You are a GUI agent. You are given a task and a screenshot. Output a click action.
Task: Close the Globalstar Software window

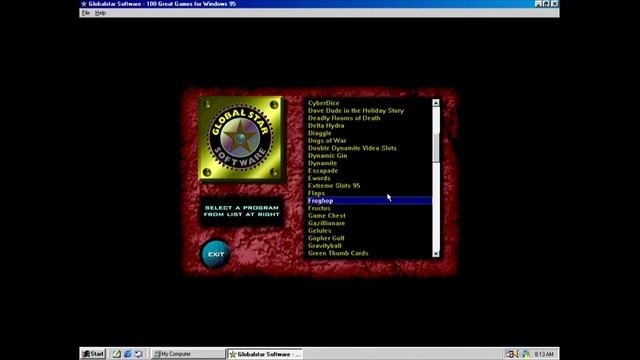pos(555,4)
